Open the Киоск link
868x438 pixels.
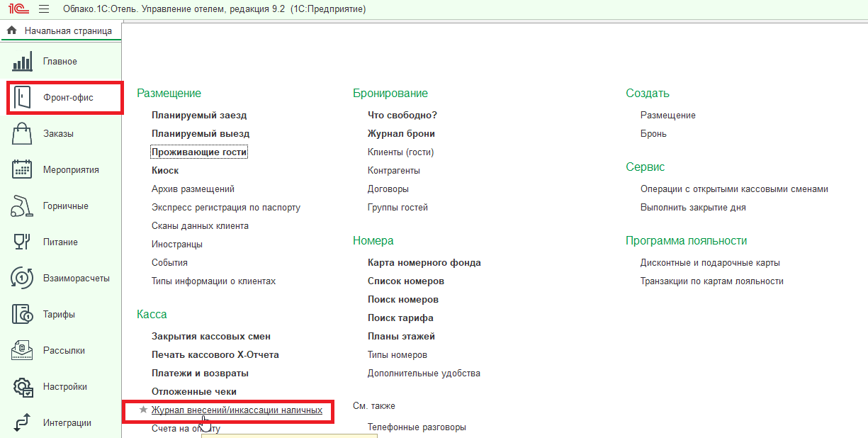click(165, 170)
